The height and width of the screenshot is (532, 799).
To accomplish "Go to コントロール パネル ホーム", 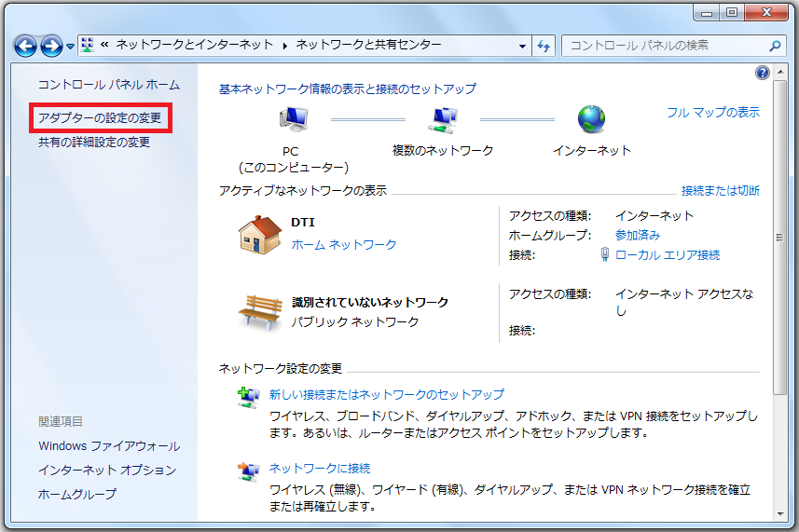I will point(109,85).
